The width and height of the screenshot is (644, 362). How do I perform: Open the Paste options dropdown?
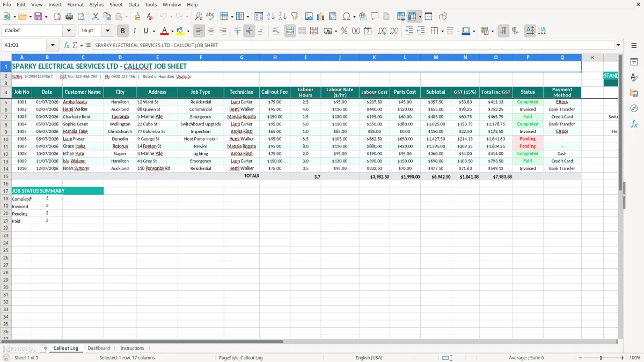point(126,17)
